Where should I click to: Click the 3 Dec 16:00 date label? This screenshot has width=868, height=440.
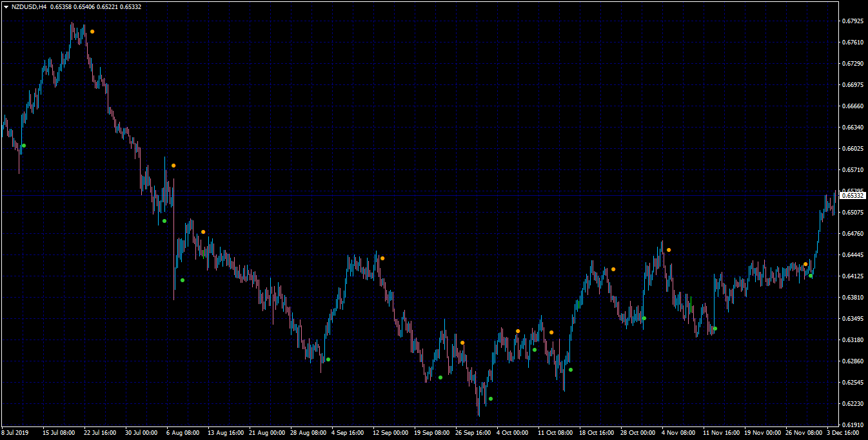842,433
